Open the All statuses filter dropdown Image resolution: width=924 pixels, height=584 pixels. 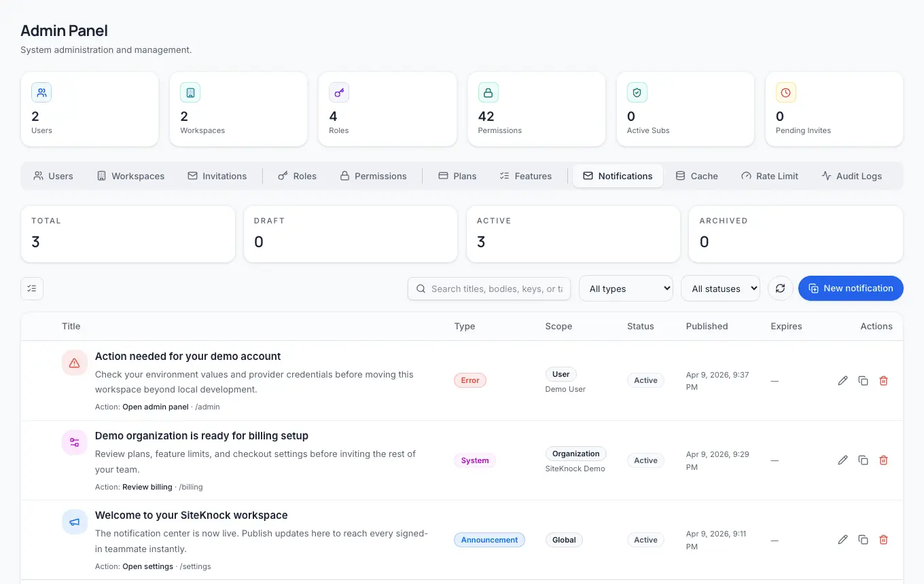(x=720, y=289)
